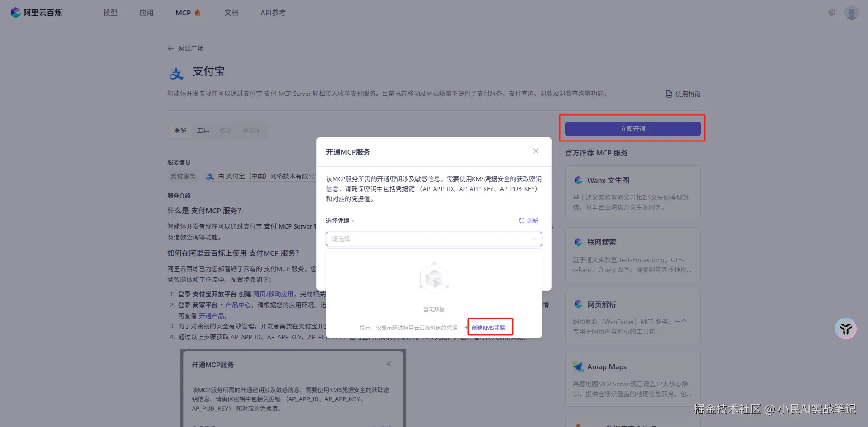
Task: Switch to the 资源 tab
Action: [x=226, y=131]
